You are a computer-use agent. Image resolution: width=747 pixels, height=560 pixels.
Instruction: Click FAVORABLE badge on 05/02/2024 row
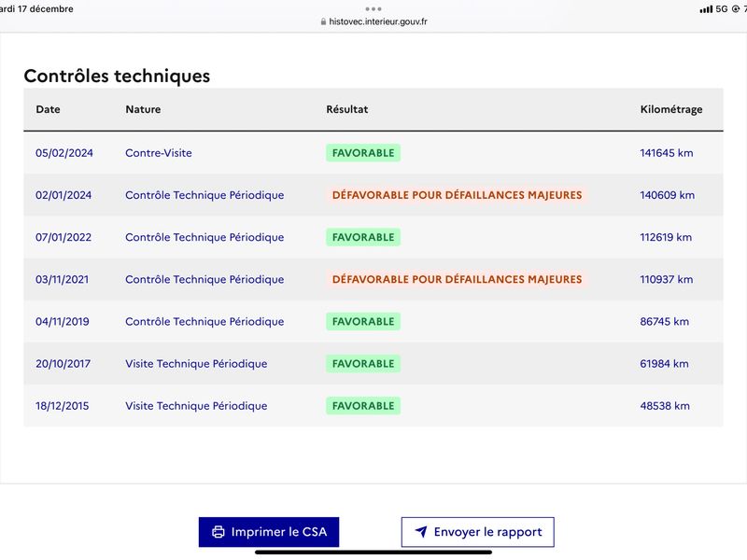point(363,153)
